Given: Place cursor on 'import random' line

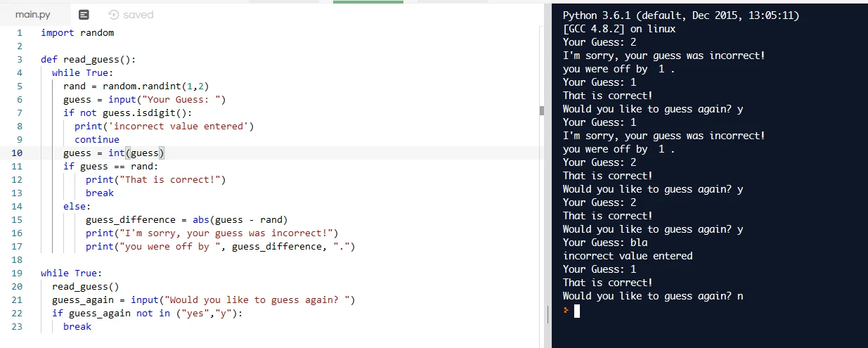Looking at the screenshot, I should [x=77, y=32].
